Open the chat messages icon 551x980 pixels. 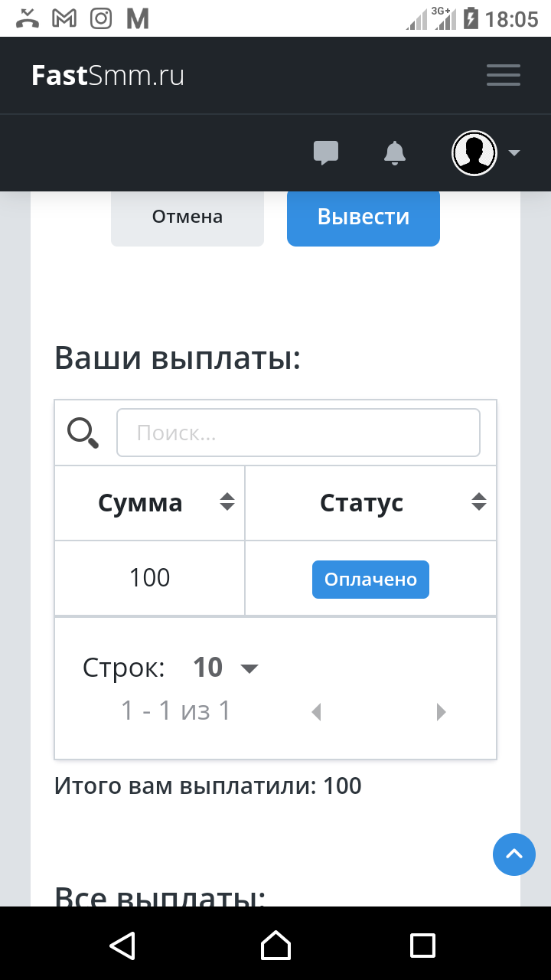pyautogui.click(x=326, y=153)
